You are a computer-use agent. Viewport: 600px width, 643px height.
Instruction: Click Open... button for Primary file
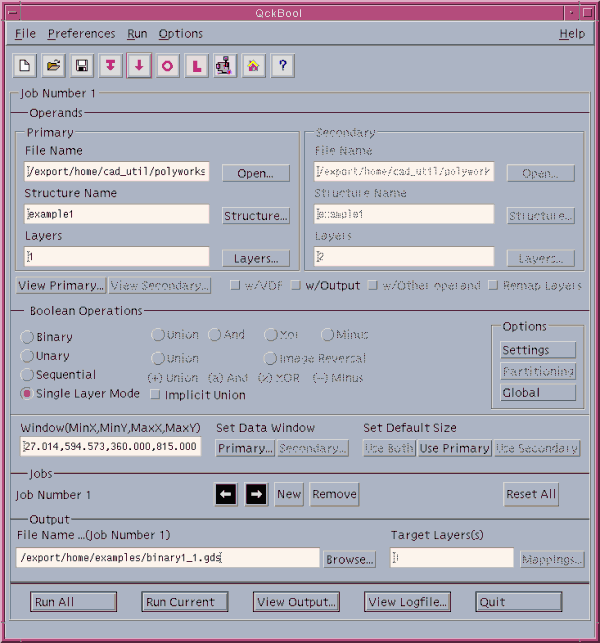tap(256, 173)
